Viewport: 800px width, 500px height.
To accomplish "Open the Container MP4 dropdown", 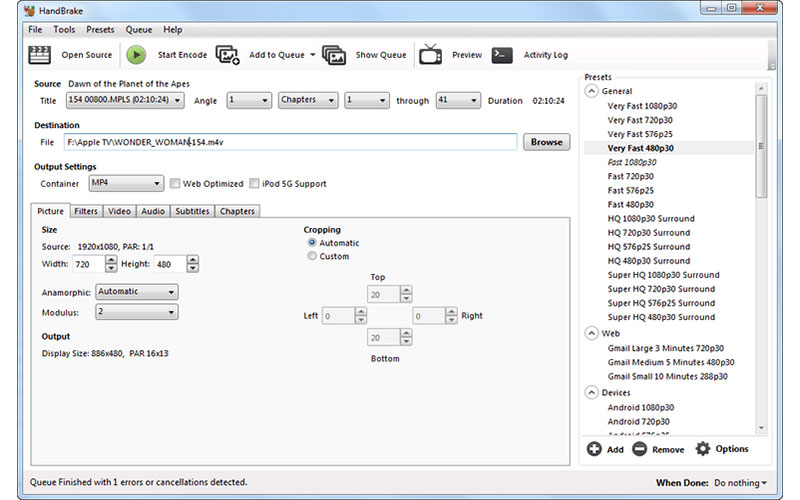I will 126,184.
